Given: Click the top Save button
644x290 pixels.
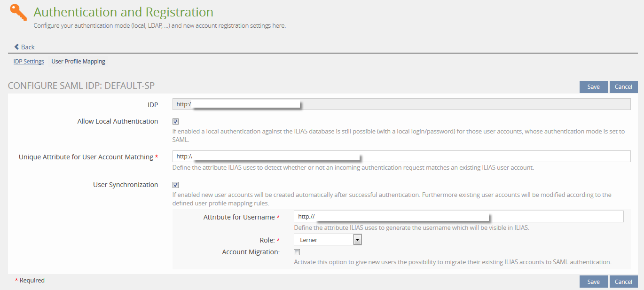Looking at the screenshot, I should pos(593,86).
